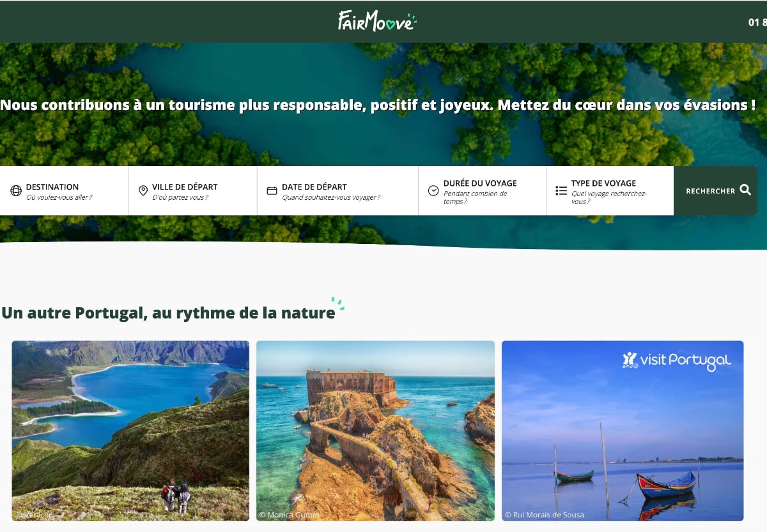
Task: Open the Date de départ picker
Action: [337, 191]
